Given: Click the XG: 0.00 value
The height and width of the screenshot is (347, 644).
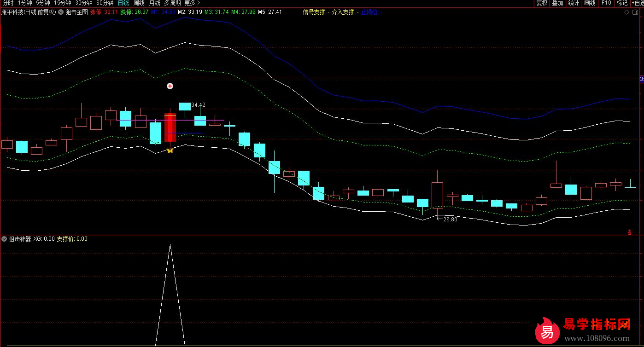Looking at the screenshot, I should coord(44,239).
